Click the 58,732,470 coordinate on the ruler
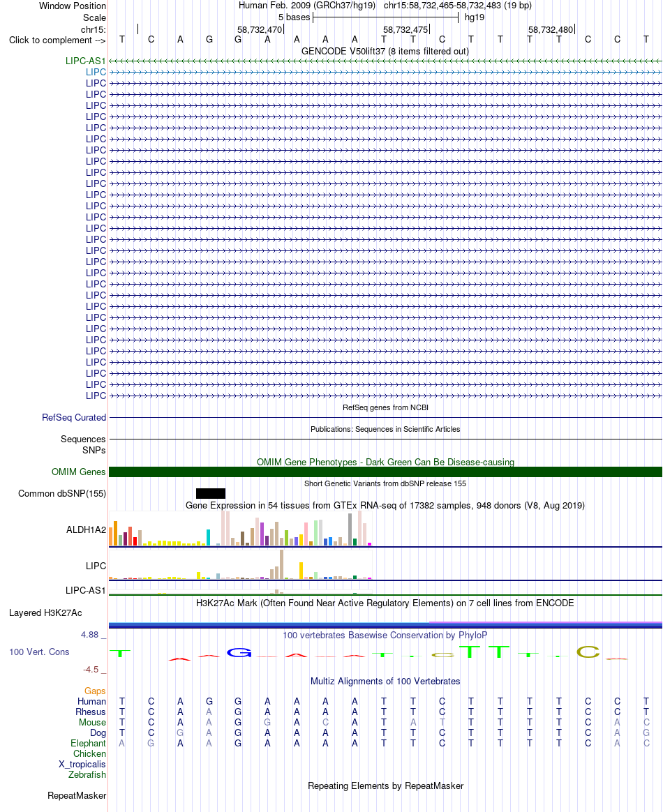Screen dimensions: 663x812 tap(260, 30)
